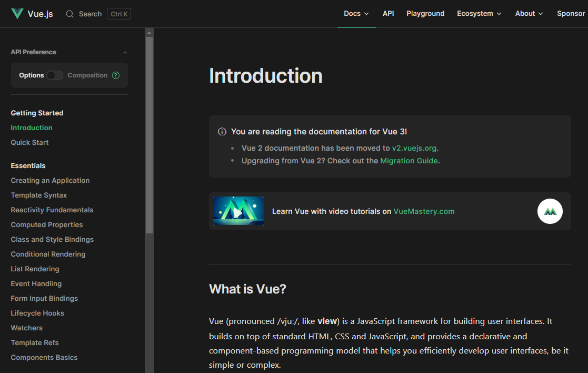Screen dimensions: 588x373
Task: Collapse the API Preference section
Action: [125, 52]
